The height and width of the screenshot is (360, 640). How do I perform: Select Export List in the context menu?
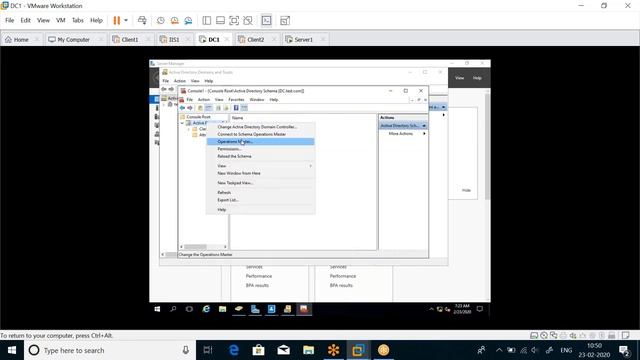tap(260, 200)
